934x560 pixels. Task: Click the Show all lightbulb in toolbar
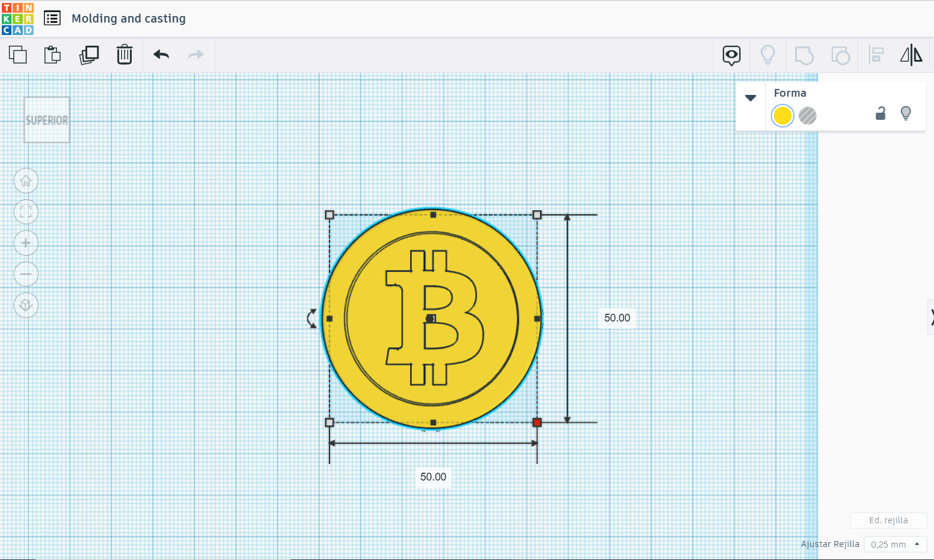point(768,55)
